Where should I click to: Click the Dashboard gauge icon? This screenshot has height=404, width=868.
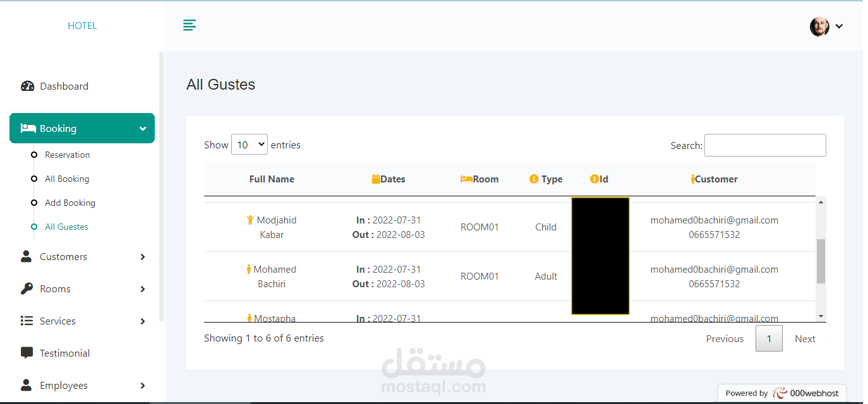click(x=27, y=86)
